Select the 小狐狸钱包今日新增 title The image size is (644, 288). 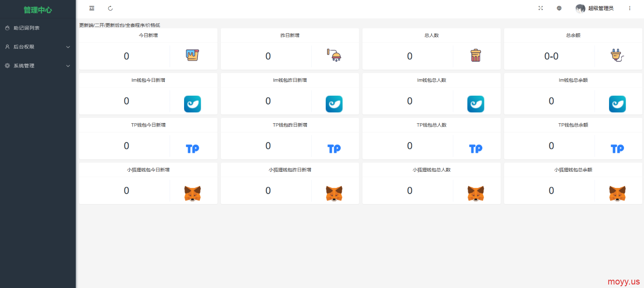tap(148, 170)
